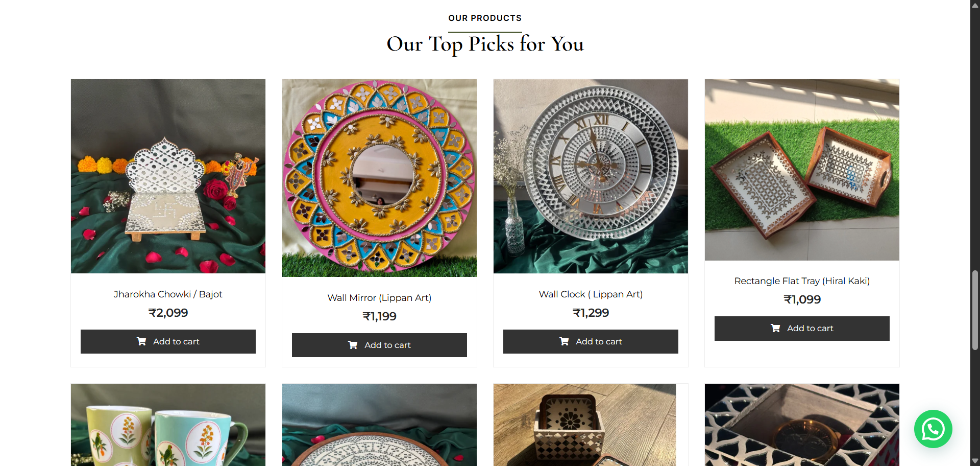This screenshot has height=466, width=980.
Task: Open the Wall Mirror (Lippan Art) title link
Action: click(x=379, y=298)
